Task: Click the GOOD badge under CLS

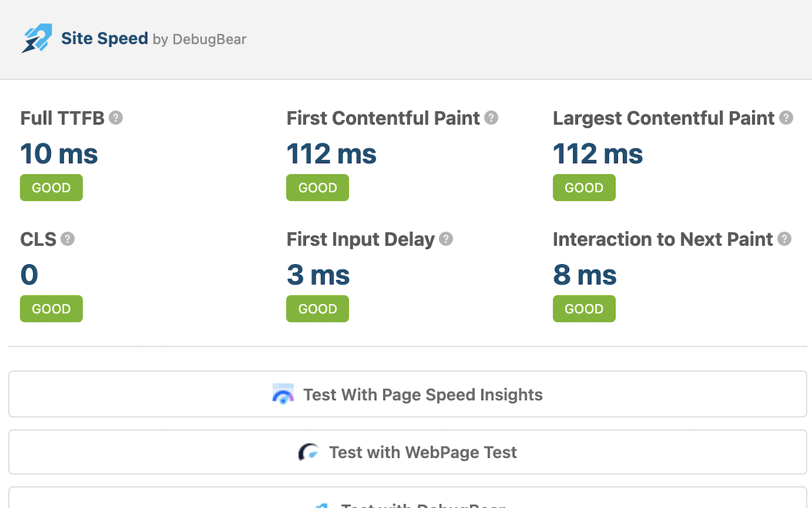Action: click(51, 309)
